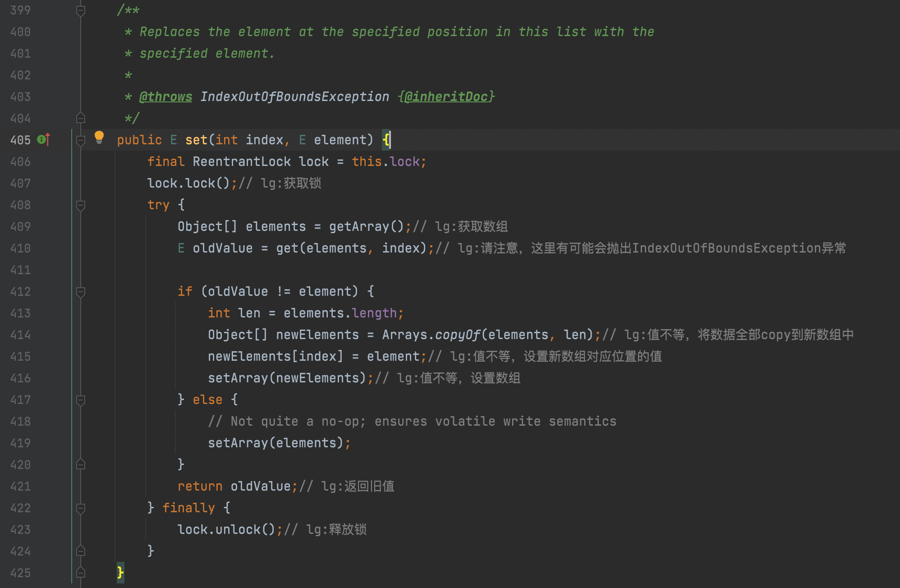This screenshot has width=900, height=588.
Task: Click line number 410 in the gutter
Action: (20, 248)
